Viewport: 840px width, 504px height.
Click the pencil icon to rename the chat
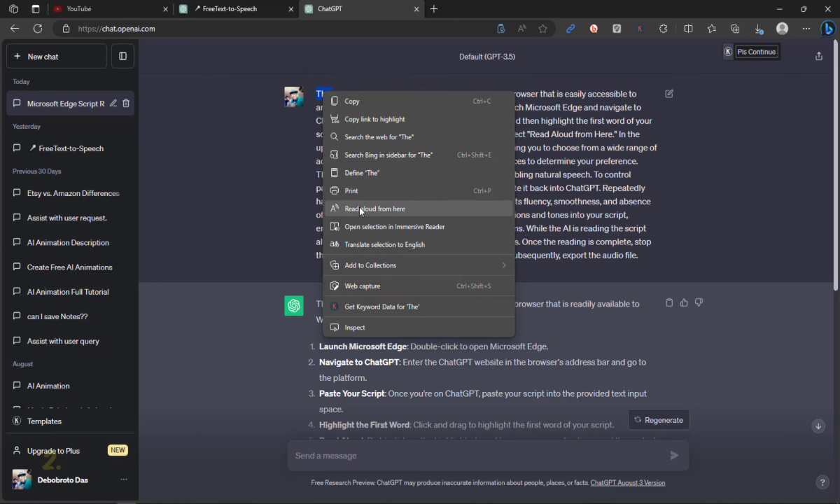click(113, 104)
